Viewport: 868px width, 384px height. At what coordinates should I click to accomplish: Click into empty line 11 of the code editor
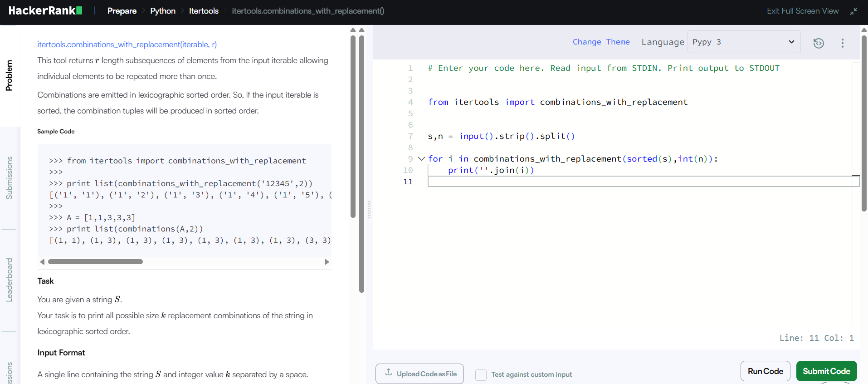point(635,182)
